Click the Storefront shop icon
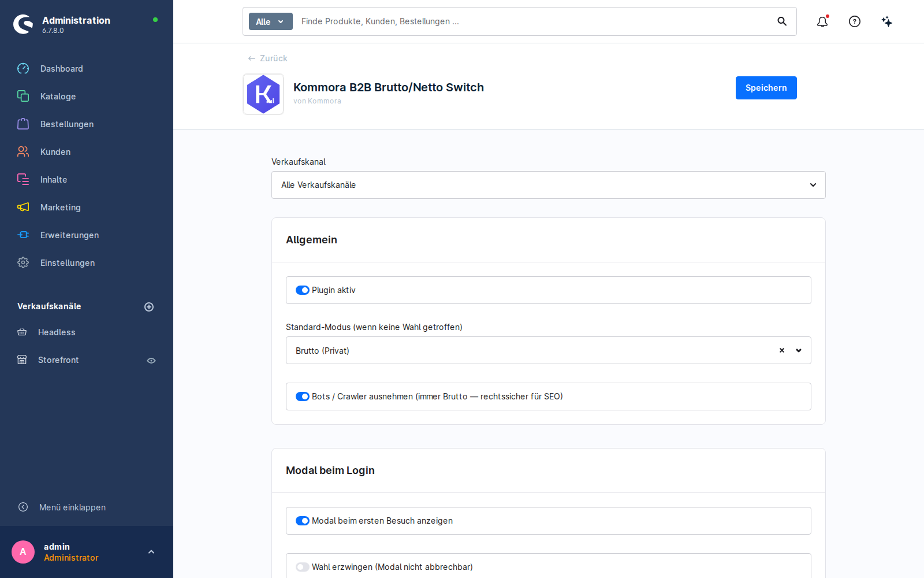 pyautogui.click(x=22, y=360)
